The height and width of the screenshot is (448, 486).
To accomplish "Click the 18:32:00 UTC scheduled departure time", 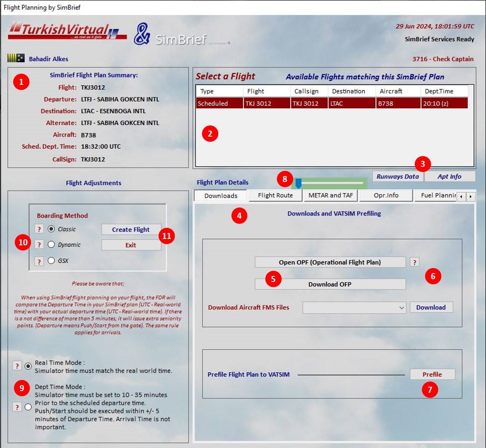I will tap(101, 147).
